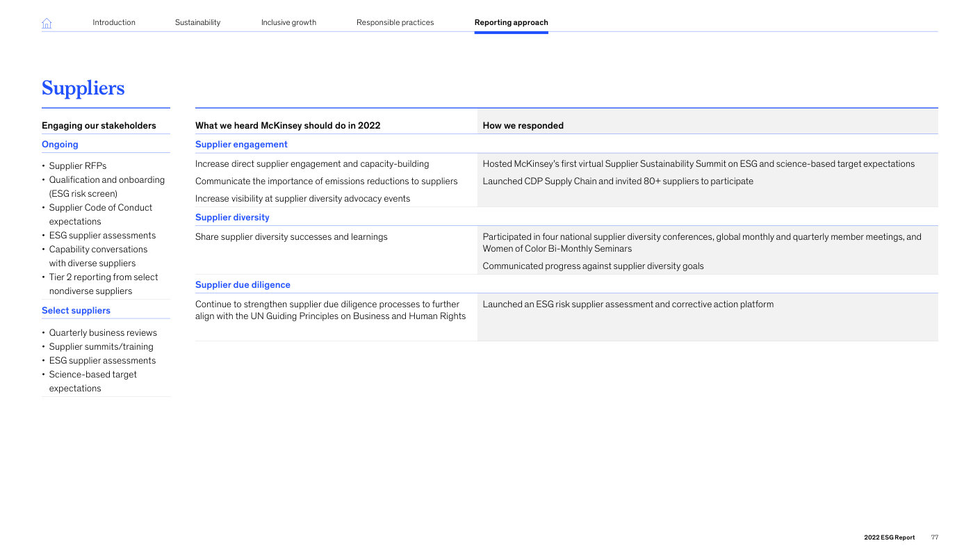
Task: Click the Supplier due diligence heading
Action: point(243,285)
